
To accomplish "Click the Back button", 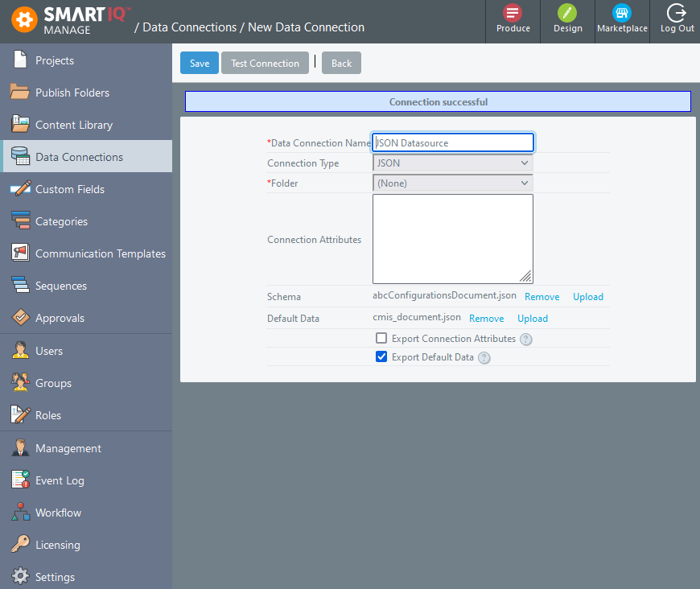I will pos(341,63).
